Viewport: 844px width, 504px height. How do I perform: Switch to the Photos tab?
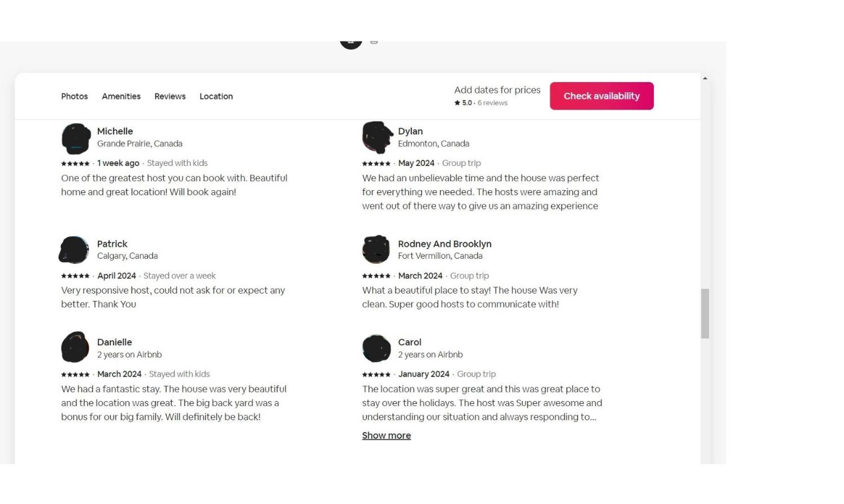[75, 96]
